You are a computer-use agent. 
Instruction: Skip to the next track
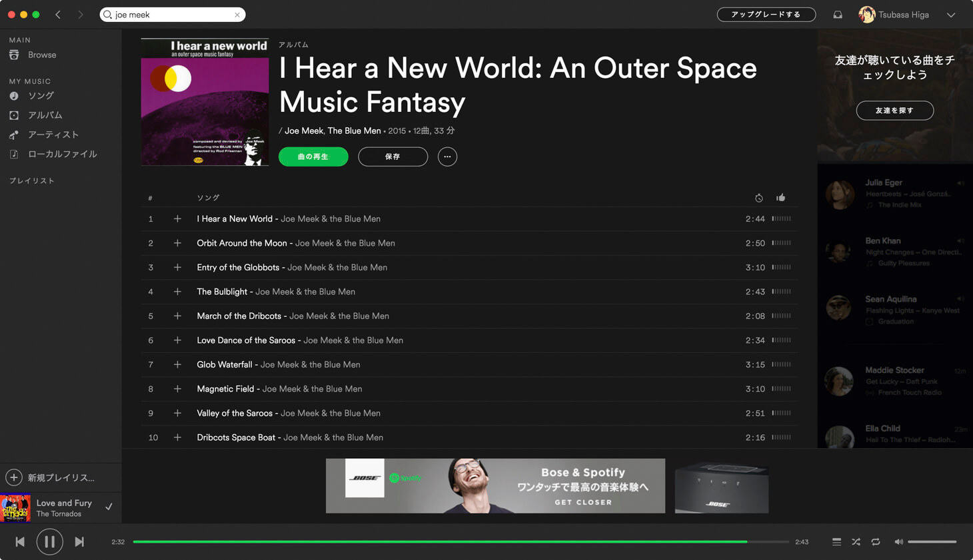pos(79,542)
